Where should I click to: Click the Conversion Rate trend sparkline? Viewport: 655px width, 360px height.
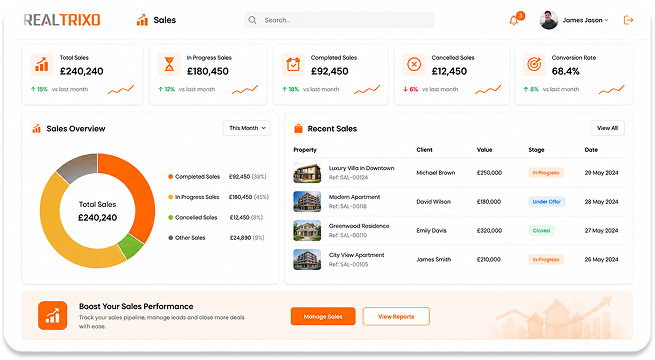click(612, 89)
